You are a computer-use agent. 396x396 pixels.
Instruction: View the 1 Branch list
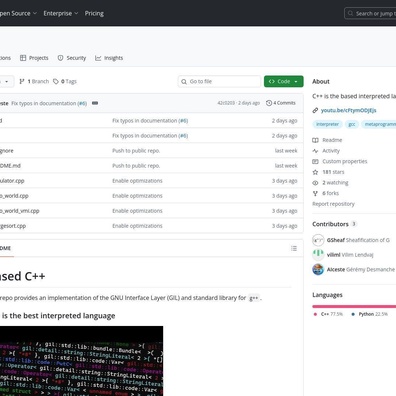point(34,81)
